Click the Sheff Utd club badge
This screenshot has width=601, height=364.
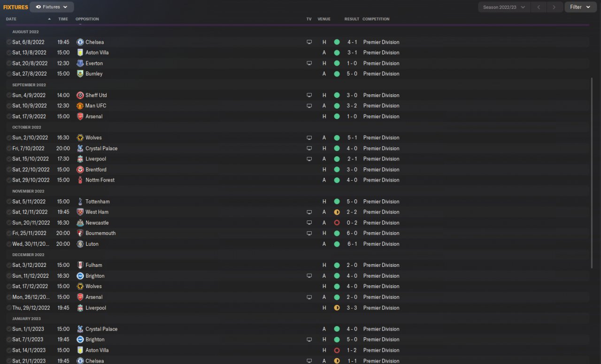click(80, 95)
